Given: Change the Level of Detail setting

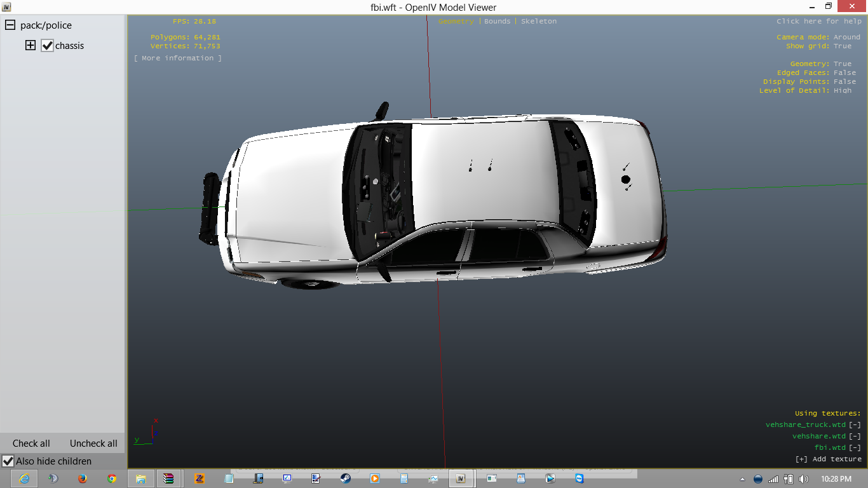Looking at the screenshot, I should tap(843, 90).
